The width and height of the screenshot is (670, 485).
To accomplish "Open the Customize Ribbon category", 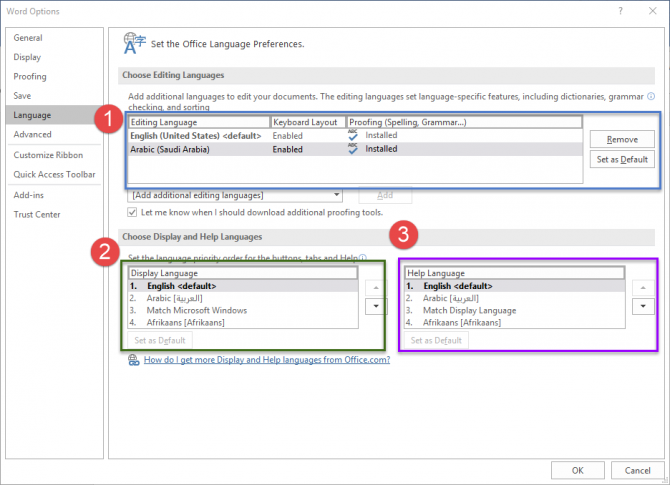I will pyautogui.click(x=48, y=155).
